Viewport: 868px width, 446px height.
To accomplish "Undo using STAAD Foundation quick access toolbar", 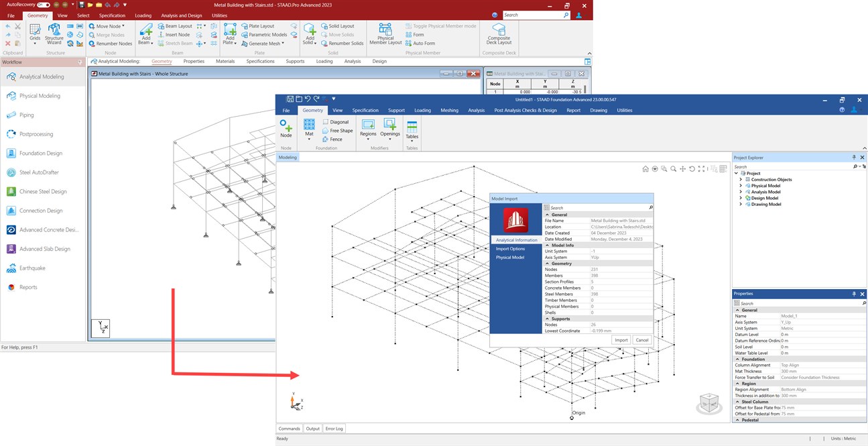I will coord(308,99).
